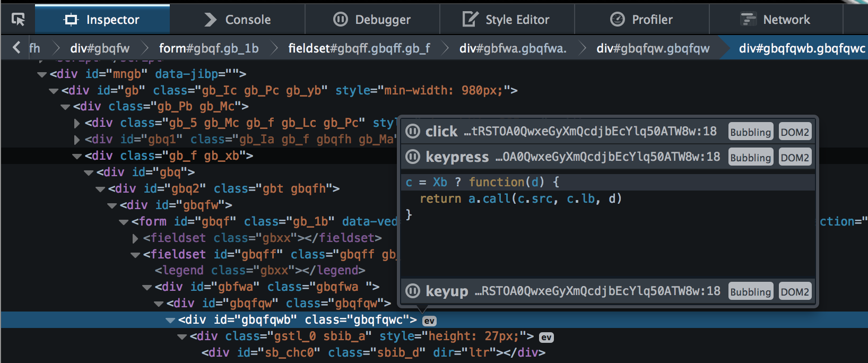
Task: Open the Debugger tab
Action: [372, 20]
